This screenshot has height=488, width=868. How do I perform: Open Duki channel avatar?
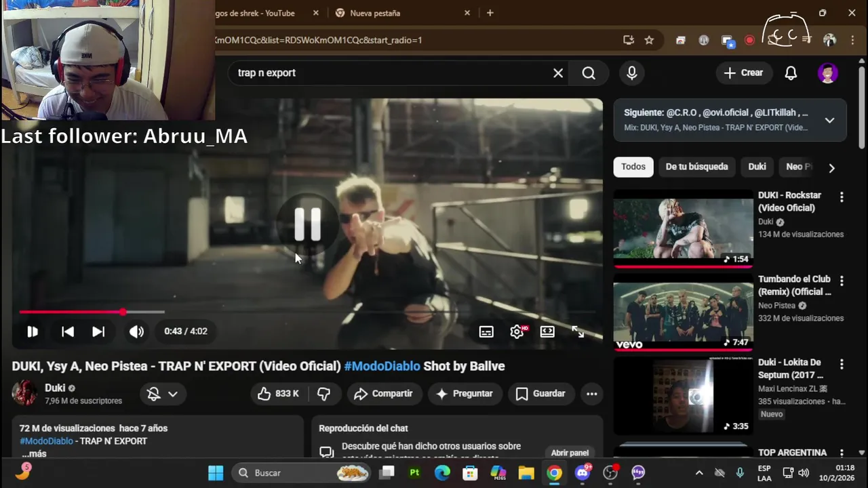[x=24, y=393]
